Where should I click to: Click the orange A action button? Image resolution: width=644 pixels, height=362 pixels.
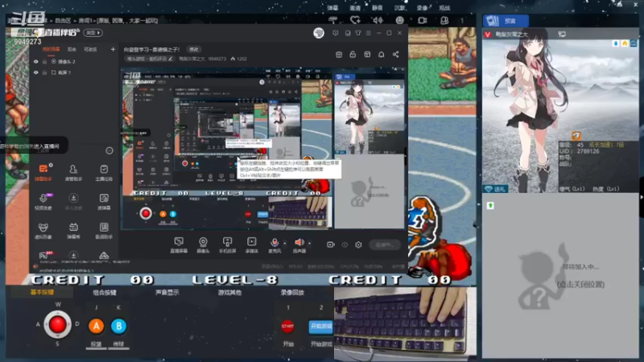coord(96,327)
